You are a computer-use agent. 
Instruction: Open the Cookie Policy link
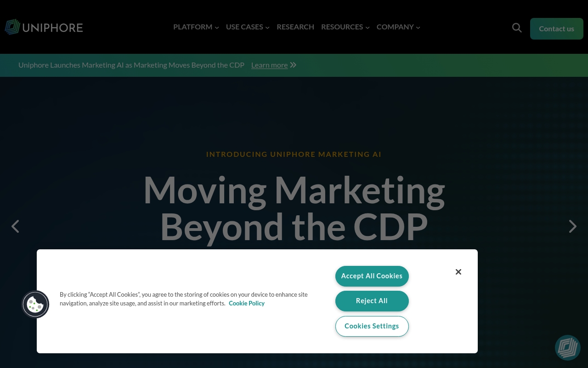(247, 303)
